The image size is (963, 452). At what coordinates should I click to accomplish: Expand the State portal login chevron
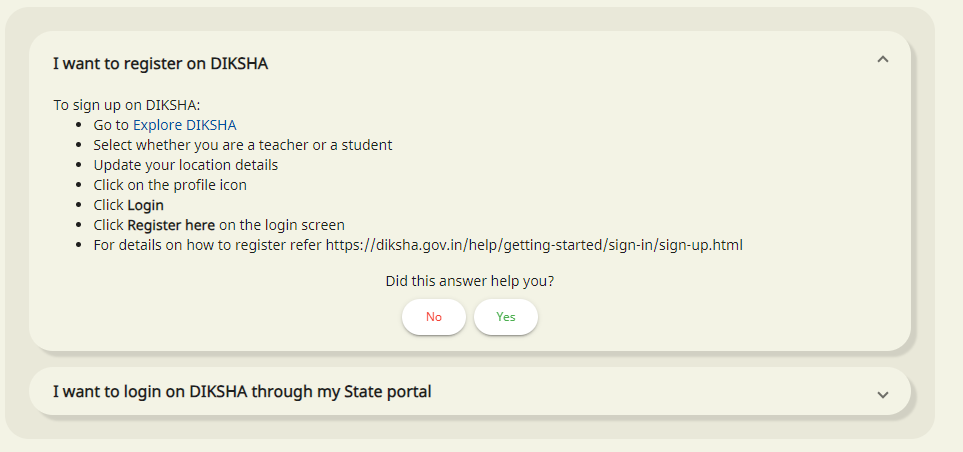pyautogui.click(x=883, y=394)
